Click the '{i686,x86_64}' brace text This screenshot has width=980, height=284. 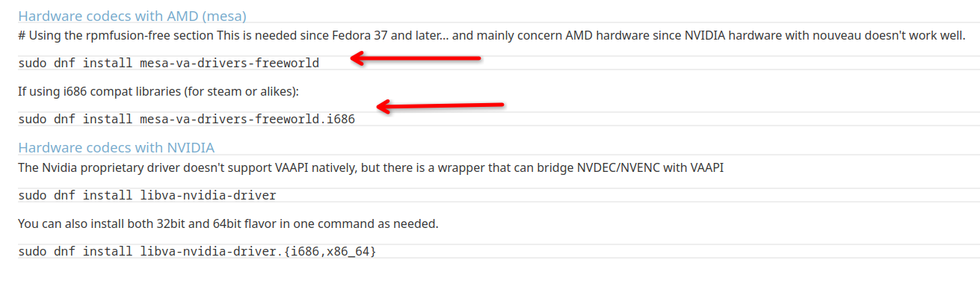pyautogui.click(x=330, y=251)
